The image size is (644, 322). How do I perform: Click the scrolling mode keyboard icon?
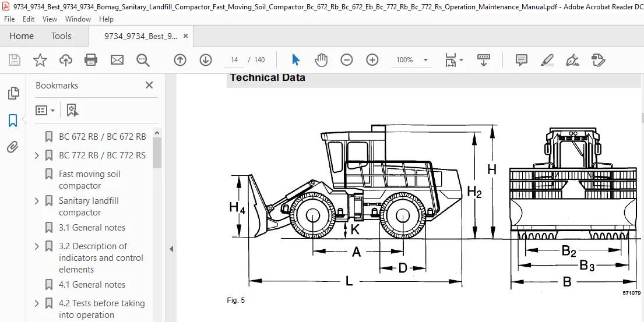pos(483,60)
